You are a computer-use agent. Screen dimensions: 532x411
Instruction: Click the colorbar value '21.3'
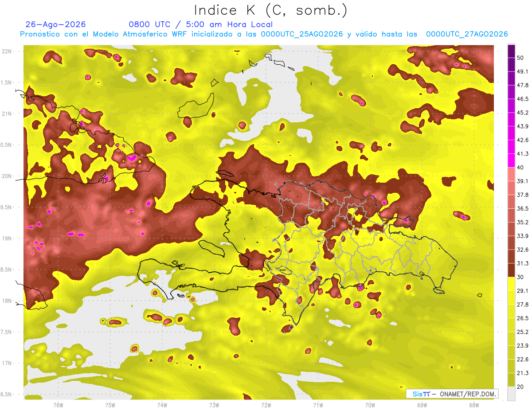(x=523, y=373)
